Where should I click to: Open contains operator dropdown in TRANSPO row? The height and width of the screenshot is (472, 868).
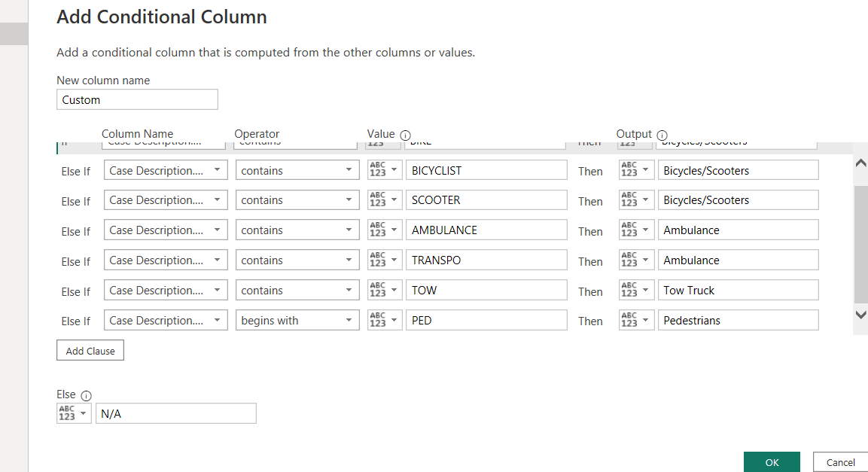pyautogui.click(x=297, y=260)
